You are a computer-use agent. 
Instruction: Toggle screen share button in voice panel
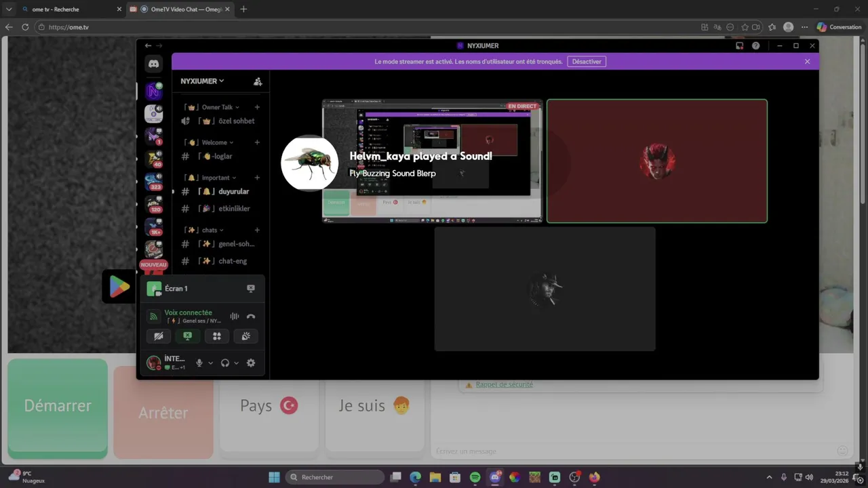(188, 336)
